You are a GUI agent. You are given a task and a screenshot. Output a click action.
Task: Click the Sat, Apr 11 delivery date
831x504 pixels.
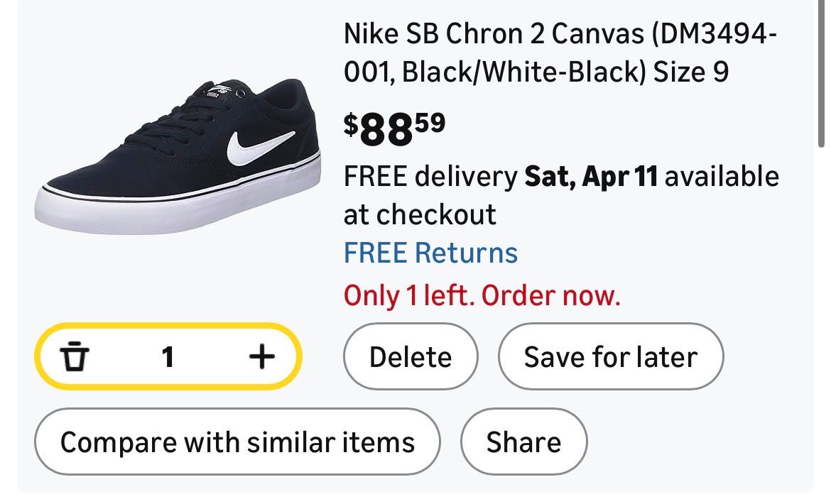coord(591,176)
